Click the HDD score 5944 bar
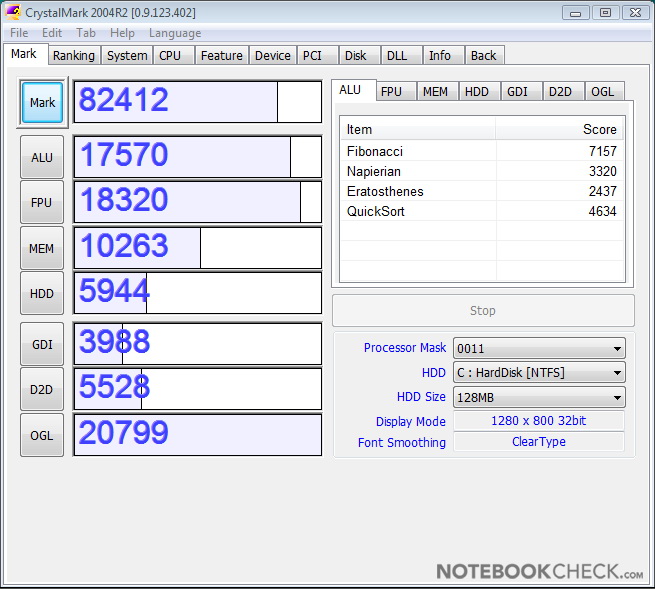This screenshot has height=589, width=655. [x=198, y=293]
